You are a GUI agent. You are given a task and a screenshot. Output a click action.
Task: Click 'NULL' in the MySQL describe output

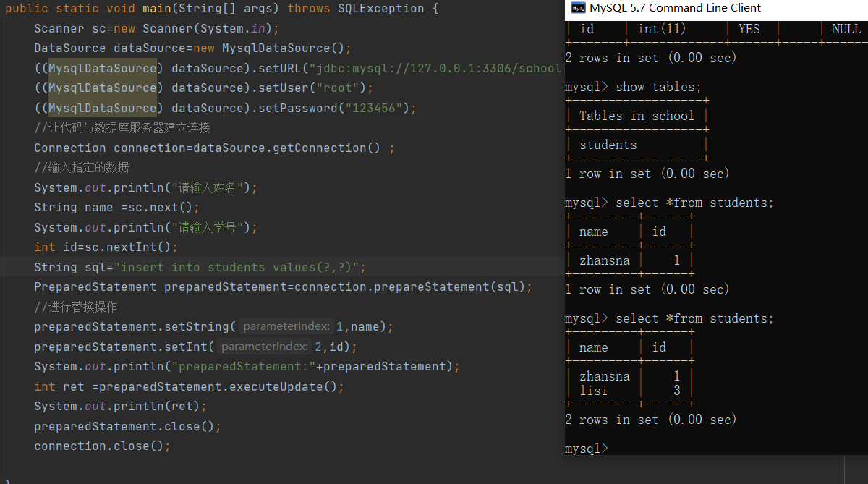(846, 29)
